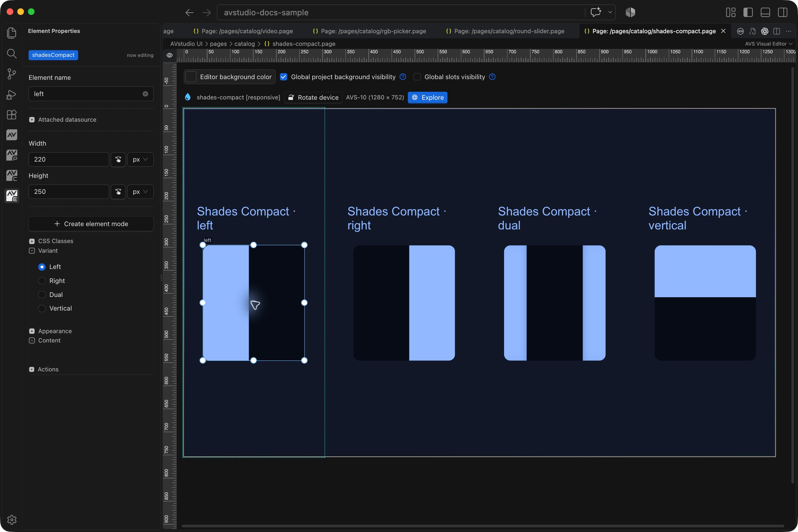Image resolution: width=798 pixels, height=532 pixels.
Task: Click Height reset hand icon
Action: [x=118, y=192]
